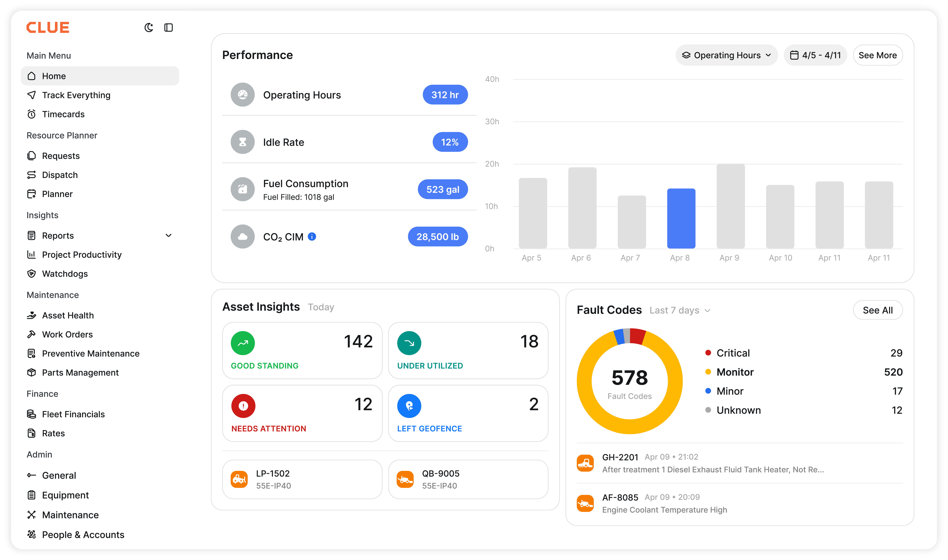Click the blue Minor legend dot
Viewport: 948px width, 560px height.
tap(708, 391)
